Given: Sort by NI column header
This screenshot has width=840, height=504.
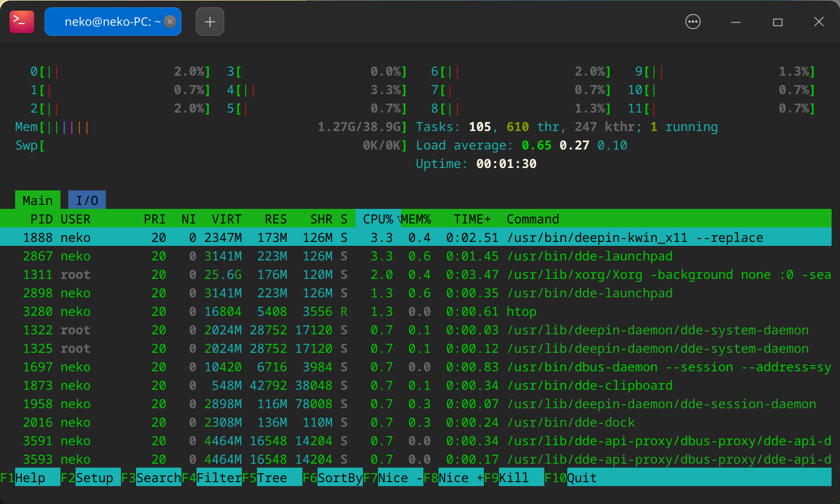Looking at the screenshot, I should click(x=189, y=219).
